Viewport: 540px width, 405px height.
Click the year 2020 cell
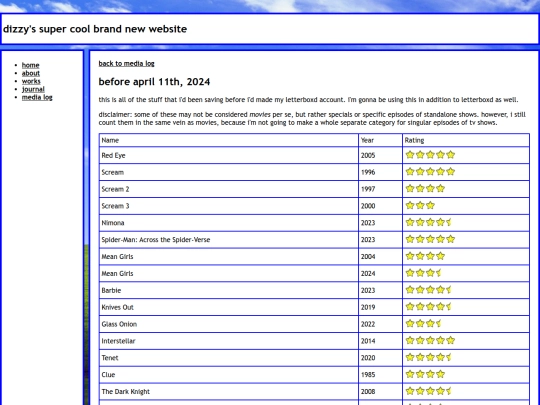[x=380, y=358]
